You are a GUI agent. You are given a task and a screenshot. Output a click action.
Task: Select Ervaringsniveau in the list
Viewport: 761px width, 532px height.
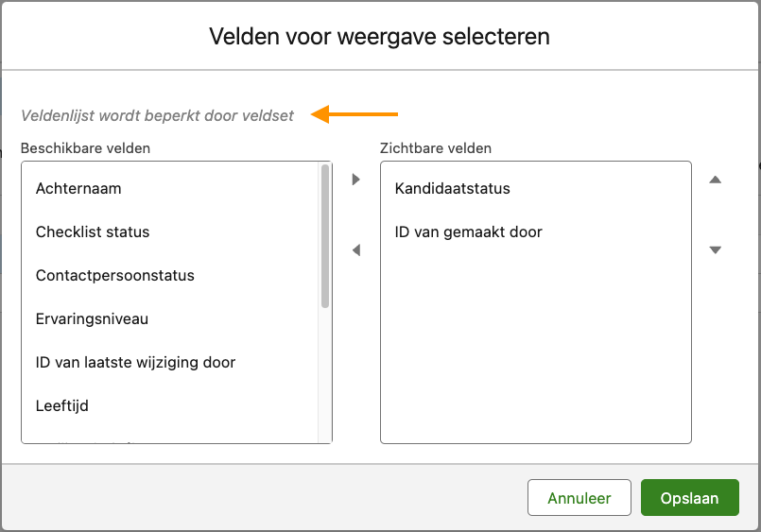(x=92, y=319)
